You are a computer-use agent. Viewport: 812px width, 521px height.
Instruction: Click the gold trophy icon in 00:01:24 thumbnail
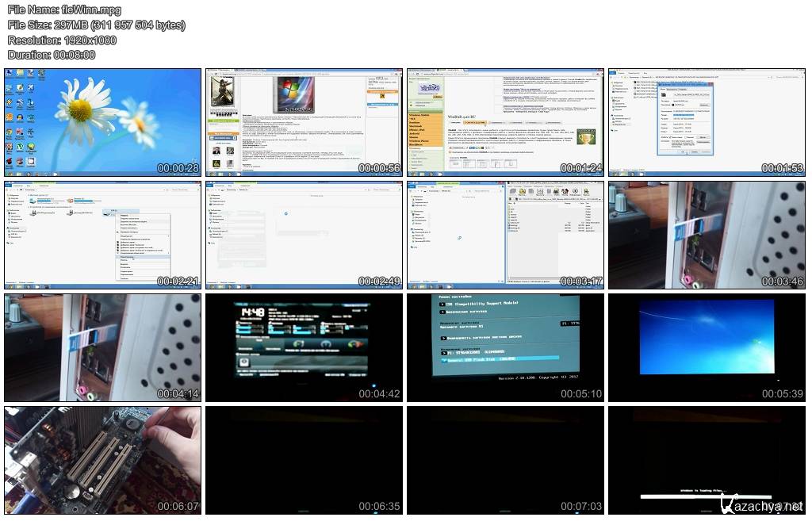(587, 136)
